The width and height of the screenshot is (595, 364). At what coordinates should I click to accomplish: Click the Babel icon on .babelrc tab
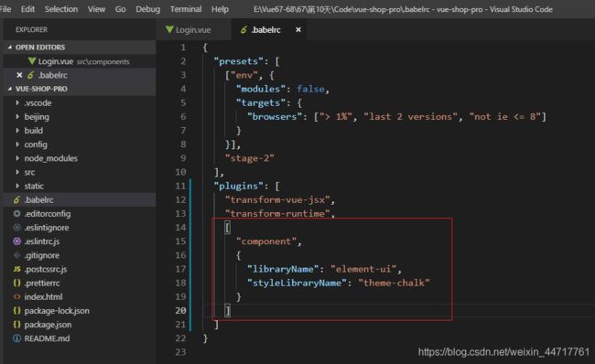[x=243, y=29]
